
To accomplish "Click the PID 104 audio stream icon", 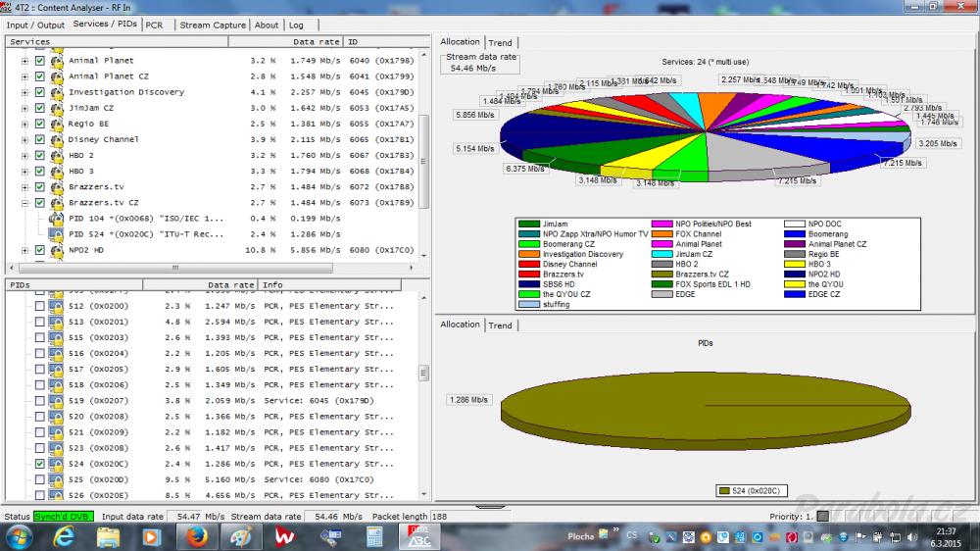I will pyautogui.click(x=57, y=219).
